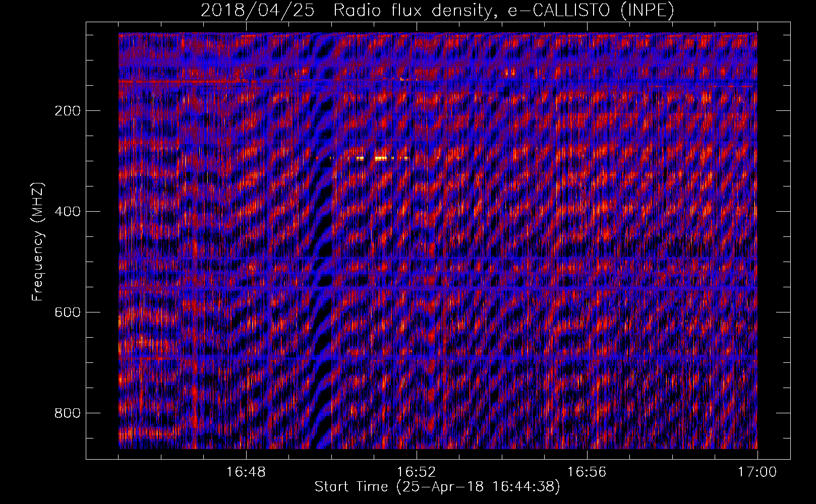Select the 'Frequency (MHZ)' axis label
The width and height of the screenshot is (816, 504).
click(x=38, y=242)
